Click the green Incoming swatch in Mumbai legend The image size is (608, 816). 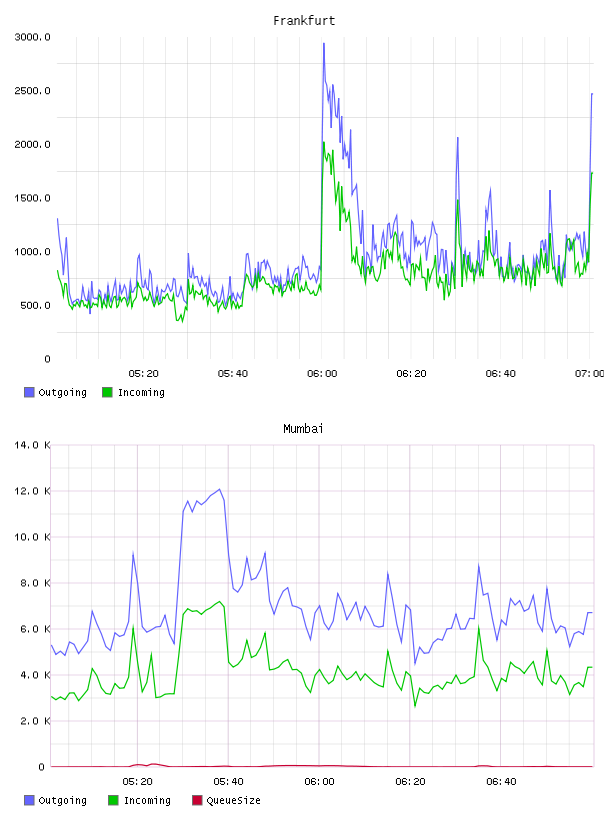[113, 800]
